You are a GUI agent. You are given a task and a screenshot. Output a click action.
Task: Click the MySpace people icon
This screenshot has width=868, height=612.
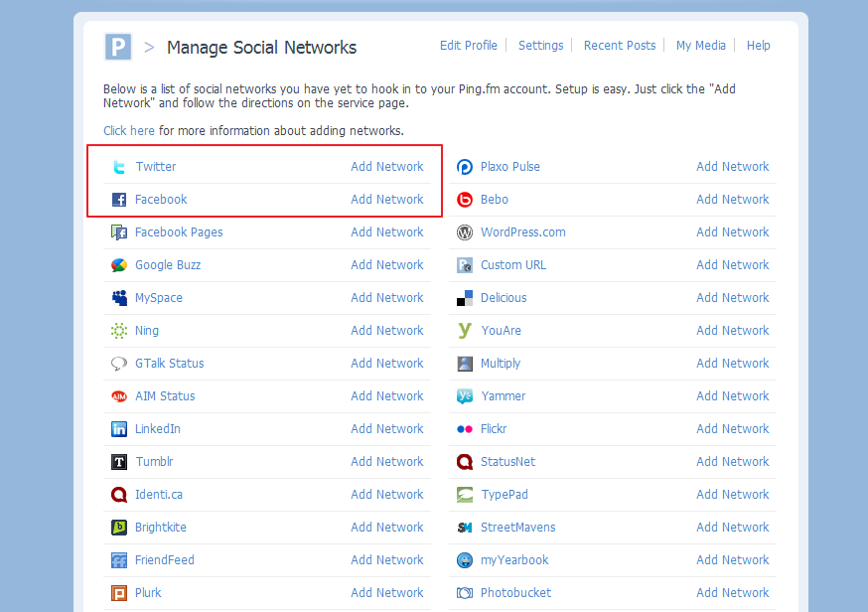tap(119, 297)
